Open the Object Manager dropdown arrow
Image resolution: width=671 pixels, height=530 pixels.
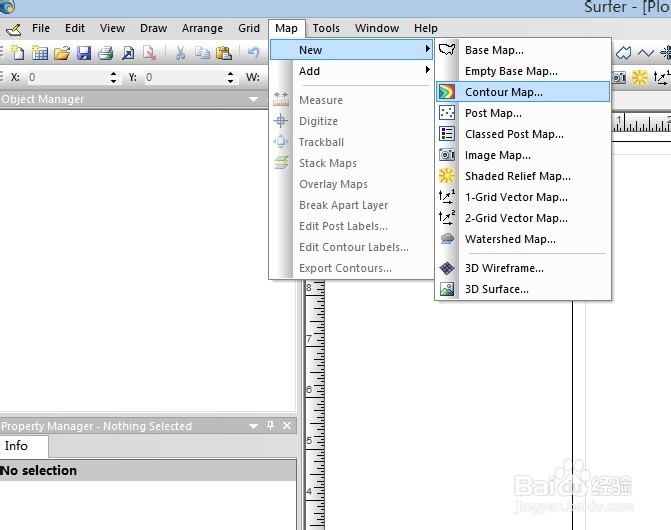coord(253,99)
